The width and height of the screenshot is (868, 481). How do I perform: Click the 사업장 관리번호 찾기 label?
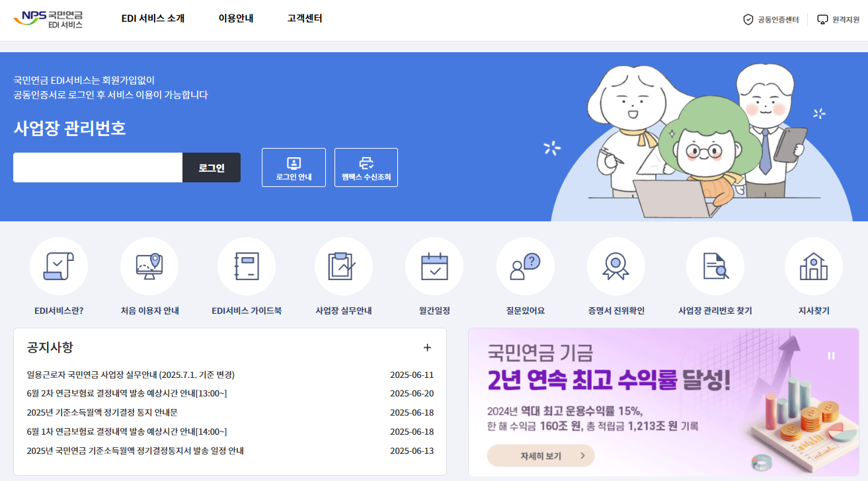(x=715, y=311)
